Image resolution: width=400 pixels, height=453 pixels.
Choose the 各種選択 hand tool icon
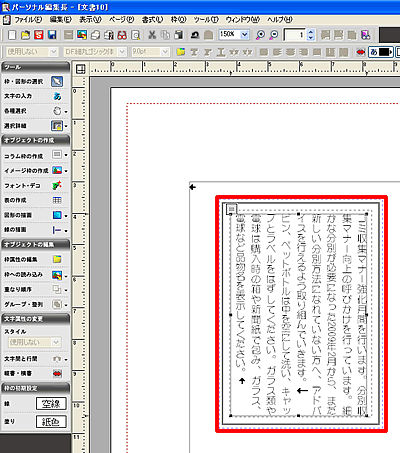coord(57,111)
